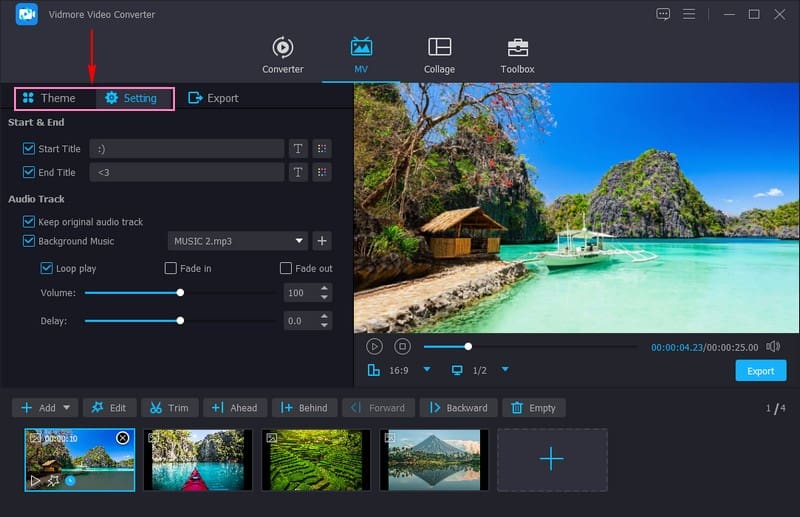Screen dimensions: 800x517
Task: Click the blue Export button
Action: tap(760, 371)
